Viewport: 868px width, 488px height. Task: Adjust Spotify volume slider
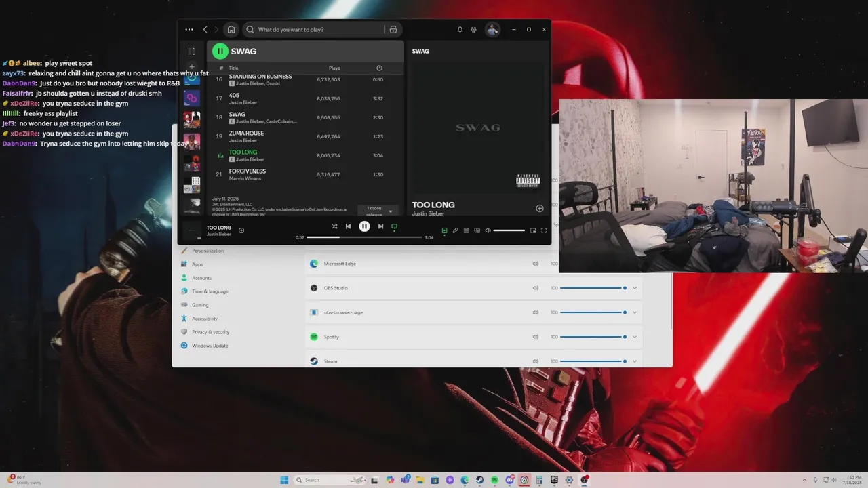509,230
